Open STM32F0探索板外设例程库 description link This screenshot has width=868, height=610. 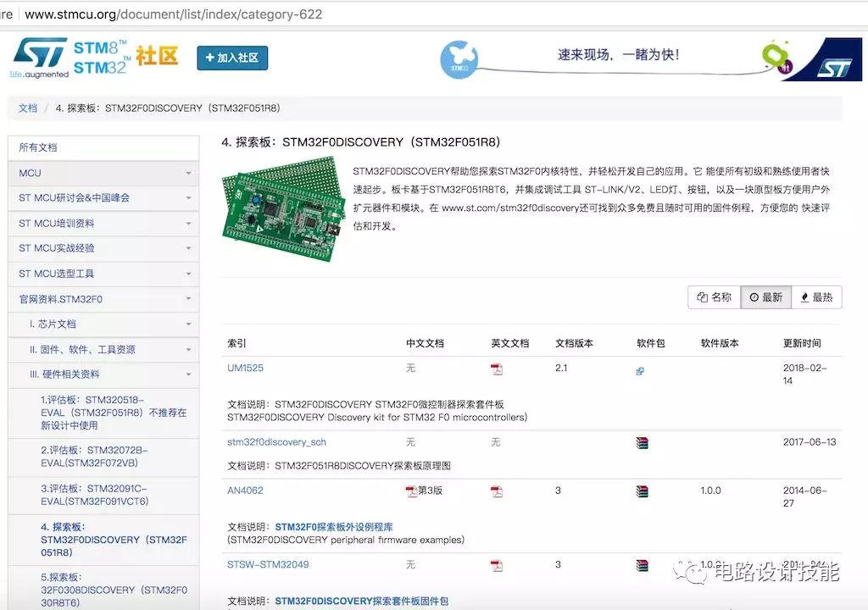click(x=334, y=527)
